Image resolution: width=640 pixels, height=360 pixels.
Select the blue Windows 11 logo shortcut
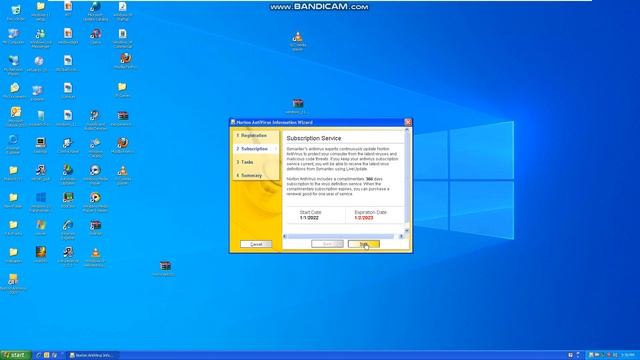tap(40, 202)
